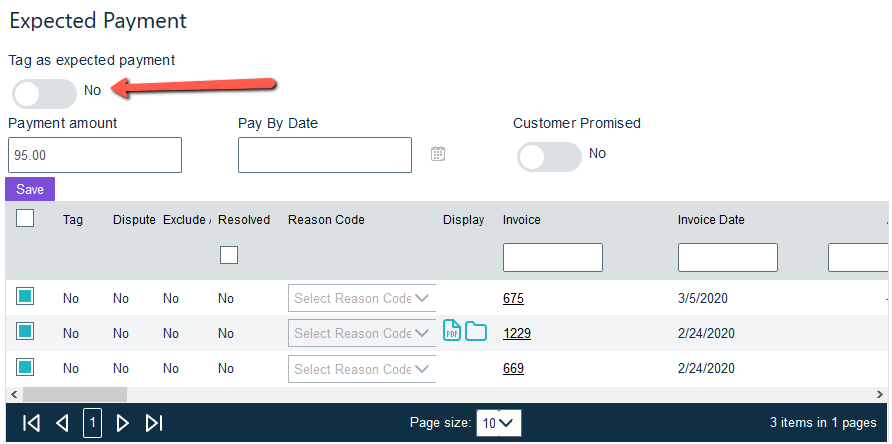Click the purple Save button

pos(30,189)
